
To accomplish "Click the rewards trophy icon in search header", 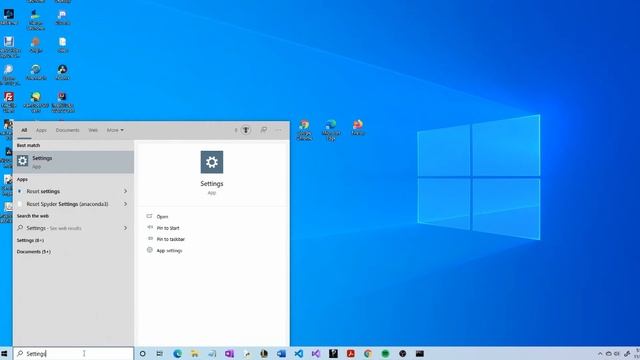I will point(246,130).
